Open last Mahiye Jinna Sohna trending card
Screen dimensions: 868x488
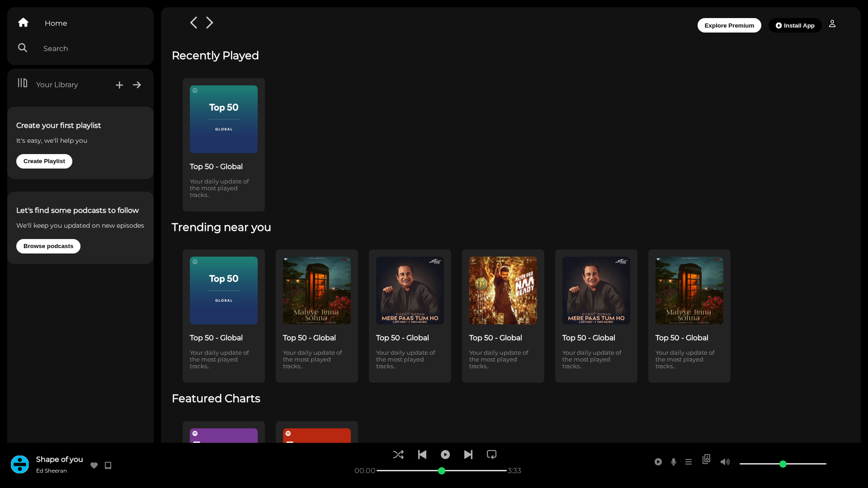pyautogui.click(x=689, y=316)
